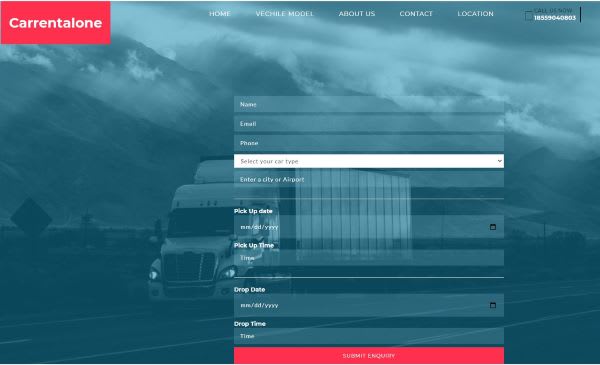This screenshot has height=365, width=600.
Task: Submit the form with SUBMIT ENQUIRY
Action: (x=369, y=355)
